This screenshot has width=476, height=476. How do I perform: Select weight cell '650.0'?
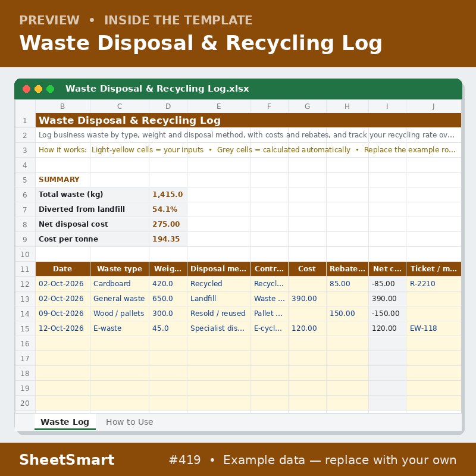pos(168,299)
